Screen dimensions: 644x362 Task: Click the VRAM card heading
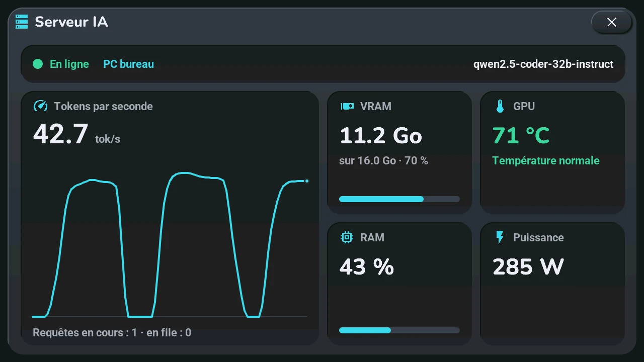coord(376,106)
